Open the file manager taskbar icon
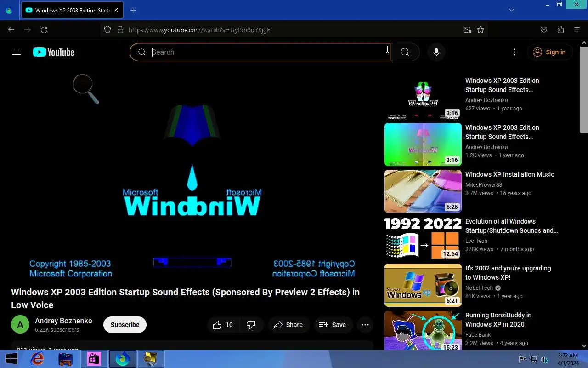Image resolution: width=588 pixels, height=368 pixels. (66, 359)
